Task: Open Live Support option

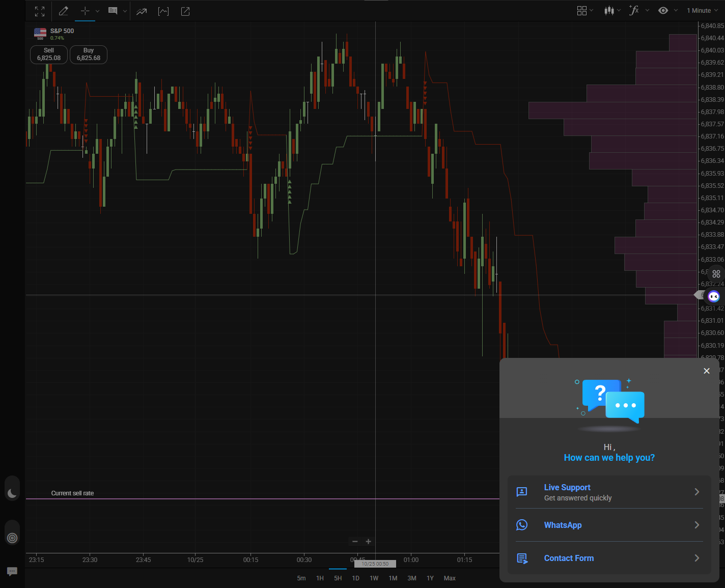Action: (609, 492)
